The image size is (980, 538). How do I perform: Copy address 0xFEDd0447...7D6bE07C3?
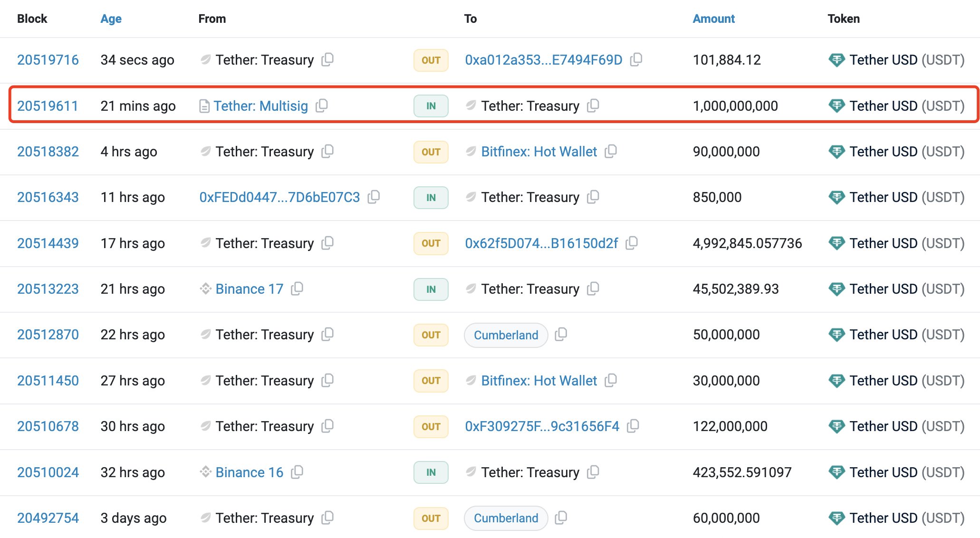pos(374,197)
